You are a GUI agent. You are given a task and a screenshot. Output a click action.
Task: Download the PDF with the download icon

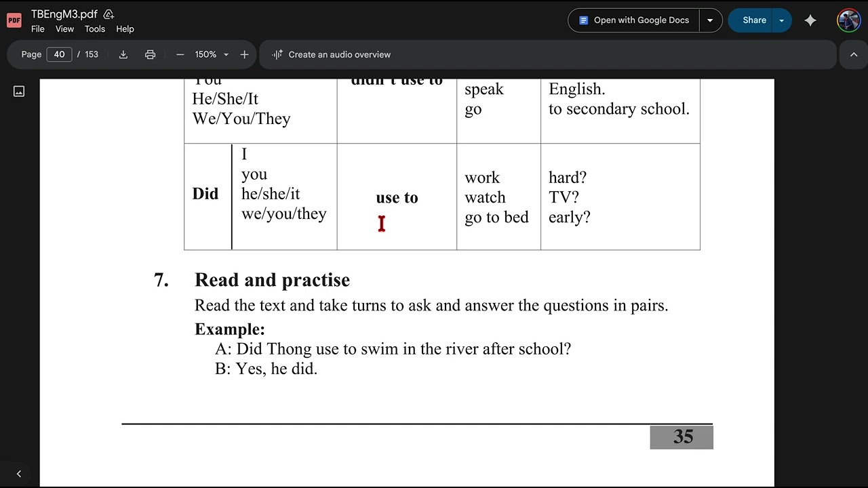click(x=123, y=55)
